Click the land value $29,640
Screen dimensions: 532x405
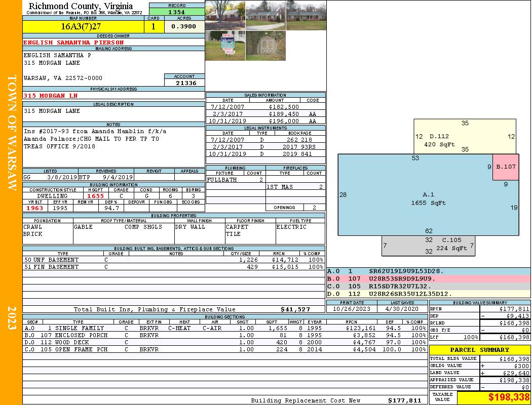click(516, 373)
